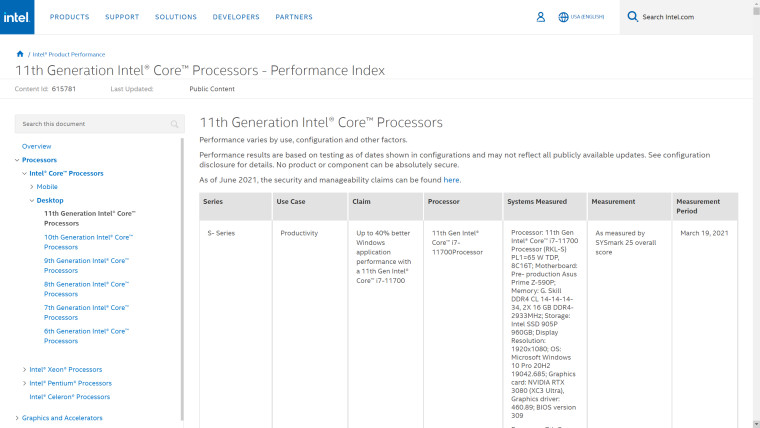Collapse the Intel Core Processors section
Viewport: 760px width, 428px height.
coord(24,174)
